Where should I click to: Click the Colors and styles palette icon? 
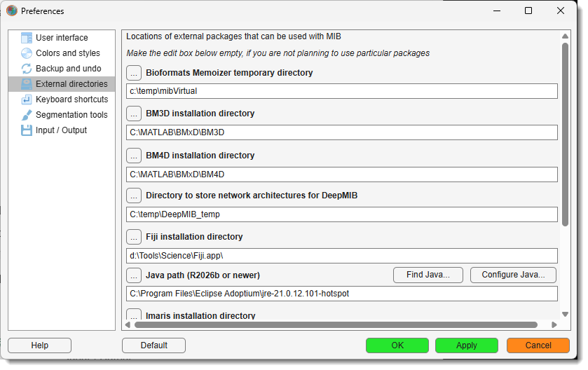(27, 53)
